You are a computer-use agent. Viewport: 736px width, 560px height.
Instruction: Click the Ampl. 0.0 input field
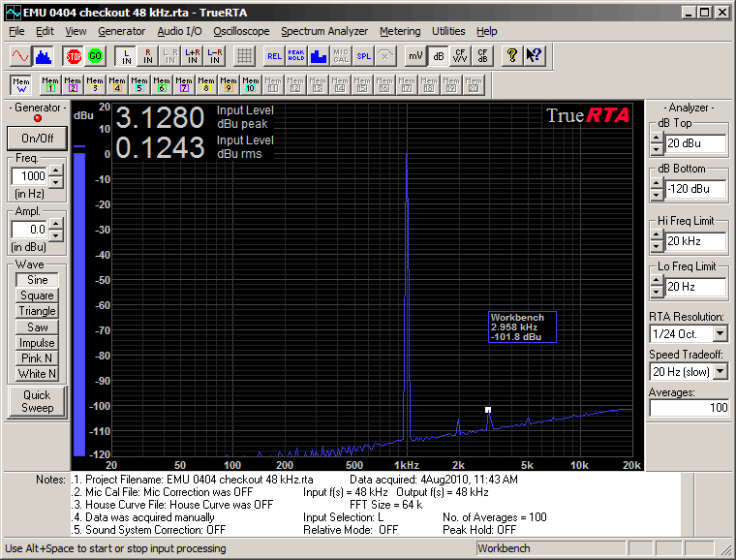point(29,230)
